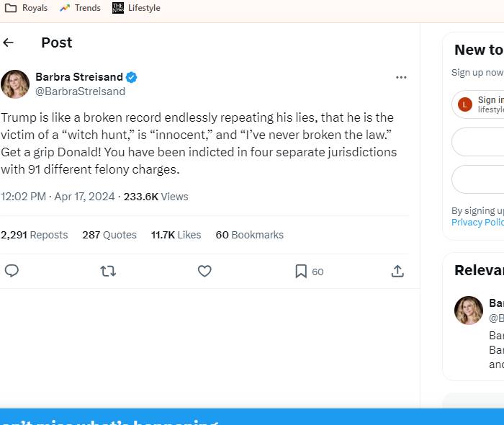Click the sign-in account button in sidebar
Screen dimensions: 504x425
480,104
